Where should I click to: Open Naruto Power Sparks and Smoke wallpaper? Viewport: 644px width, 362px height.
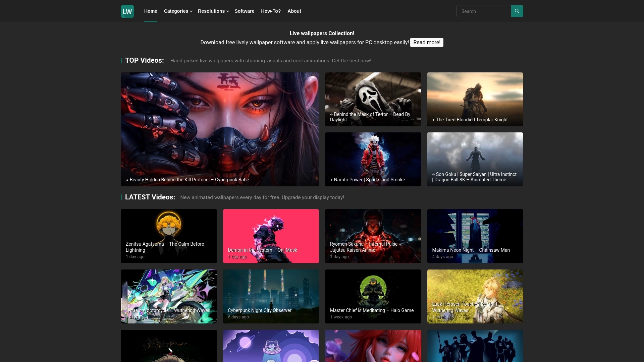point(373,159)
